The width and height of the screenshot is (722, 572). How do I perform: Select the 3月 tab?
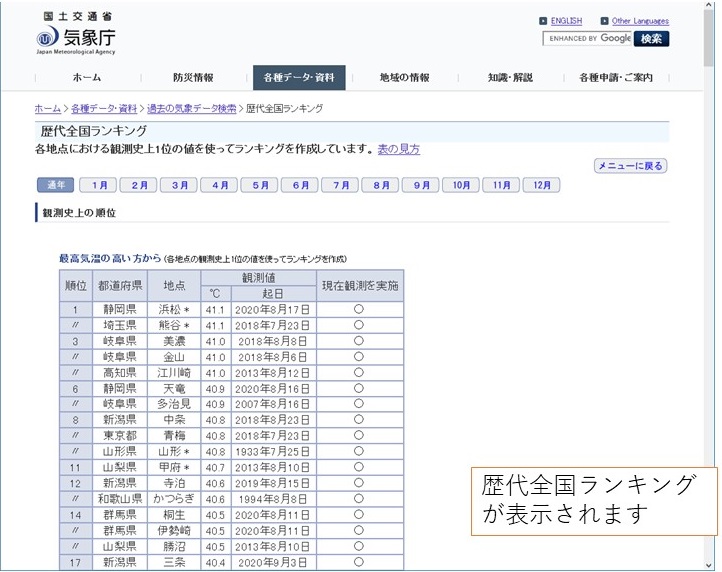click(179, 185)
